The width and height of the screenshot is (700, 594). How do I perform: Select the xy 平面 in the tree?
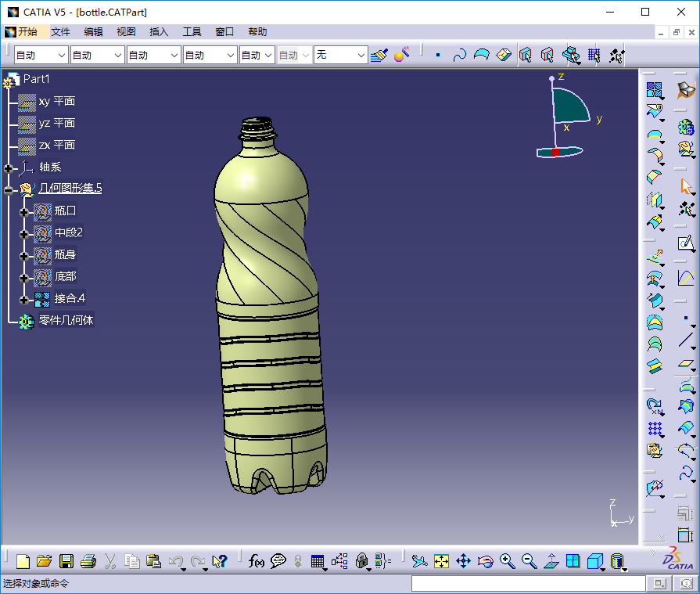pyautogui.click(x=56, y=102)
